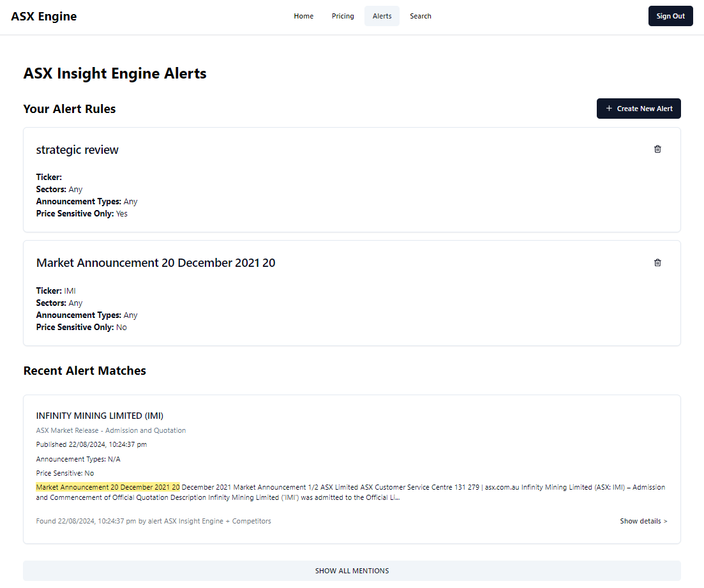Click the Price Sensitive: No label on the match
The width and height of the screenshot is (704, 588).
[x=63, y=473]
